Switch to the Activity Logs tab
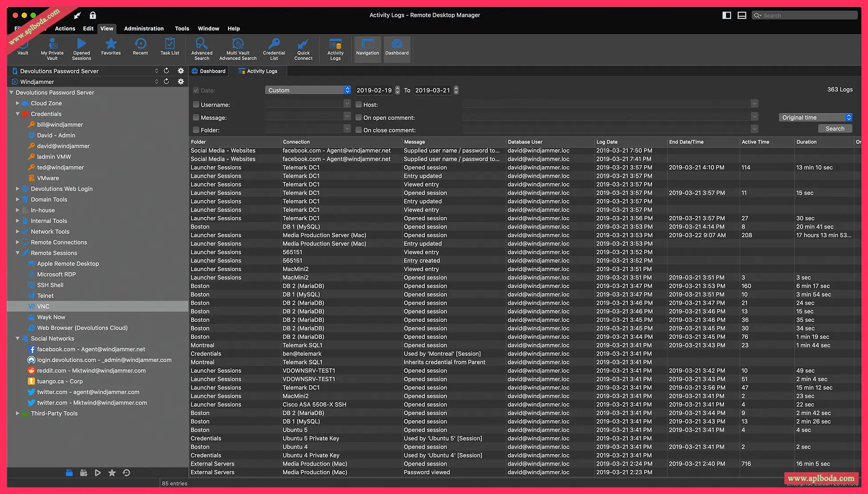This screenshot has height=494, width=868. [258, 71]
